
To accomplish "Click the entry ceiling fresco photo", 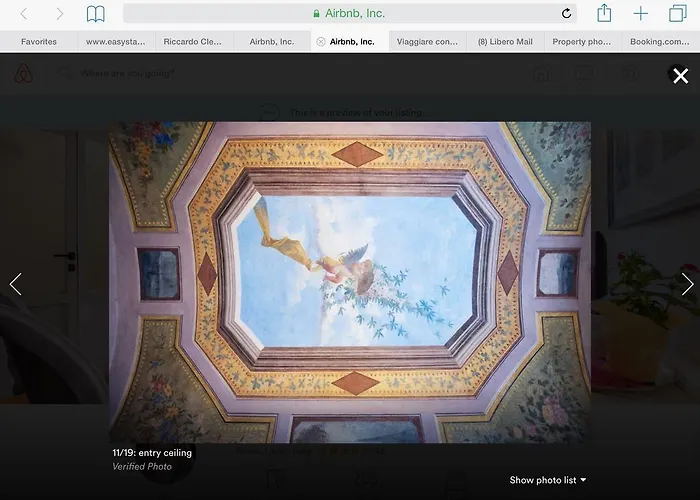I will [350, 282].
